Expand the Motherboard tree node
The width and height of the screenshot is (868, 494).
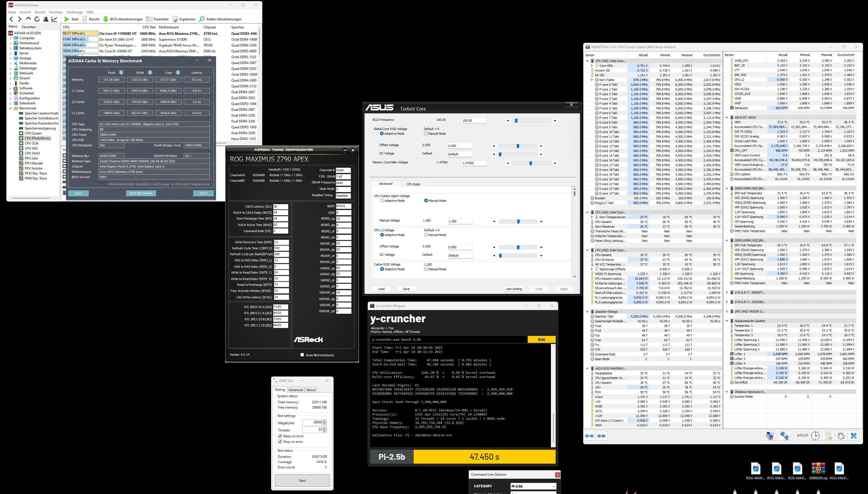coord(11,43)
